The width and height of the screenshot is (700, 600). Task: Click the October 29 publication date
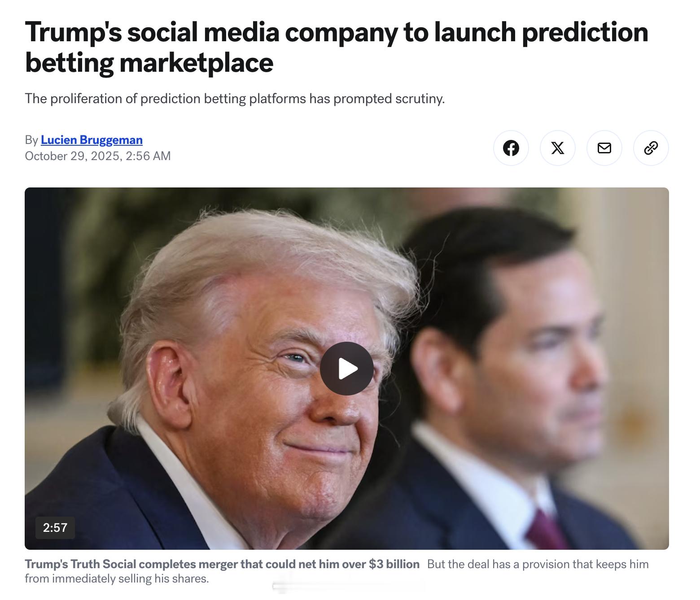pyautogui.click(x=97, y=156)
